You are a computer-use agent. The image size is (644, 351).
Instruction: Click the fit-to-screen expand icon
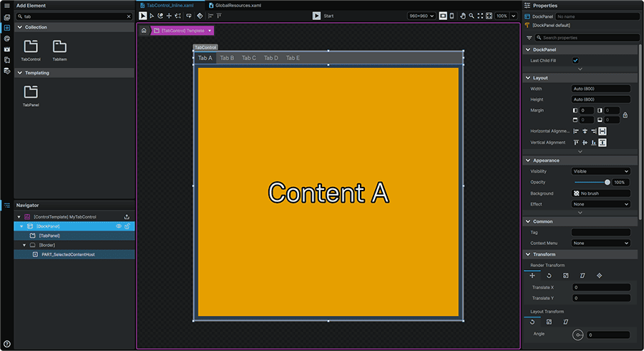(x=480, y=16)
